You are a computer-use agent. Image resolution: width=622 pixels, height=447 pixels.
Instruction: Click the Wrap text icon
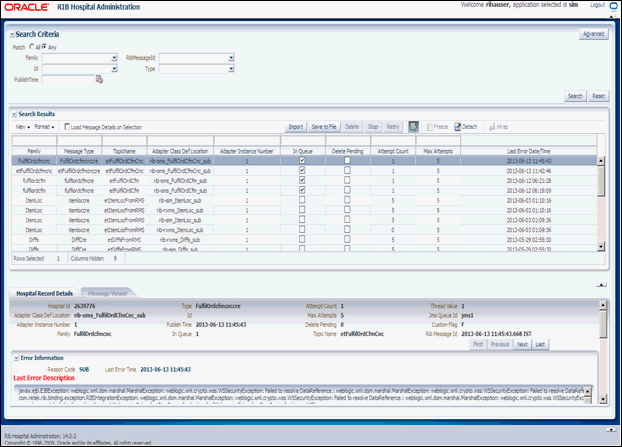tap(492, 127)
